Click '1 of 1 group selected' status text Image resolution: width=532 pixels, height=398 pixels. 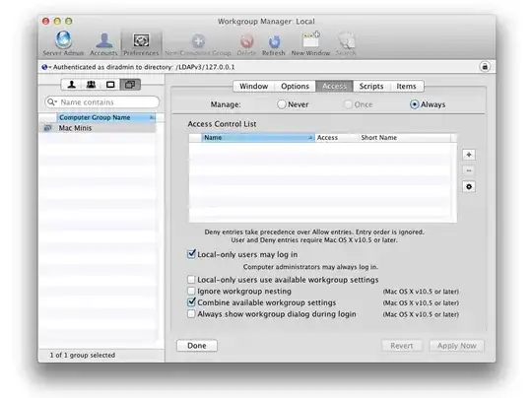[83, 355]
